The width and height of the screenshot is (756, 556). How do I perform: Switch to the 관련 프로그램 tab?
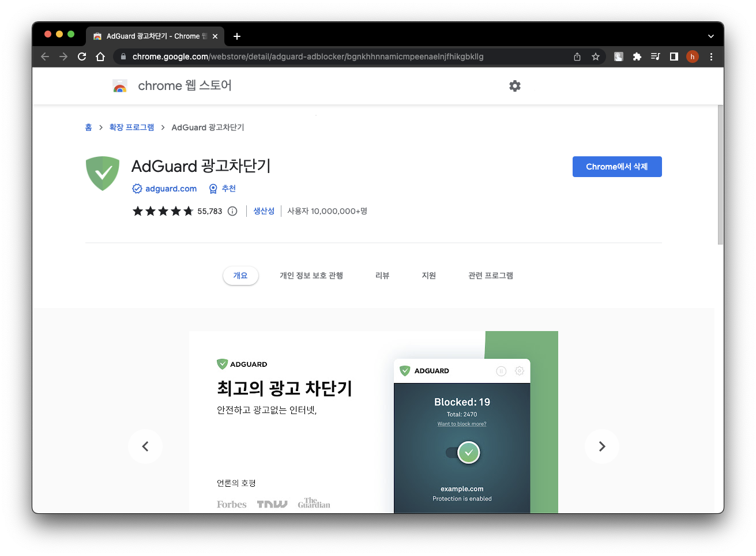(x=491, y=276)
